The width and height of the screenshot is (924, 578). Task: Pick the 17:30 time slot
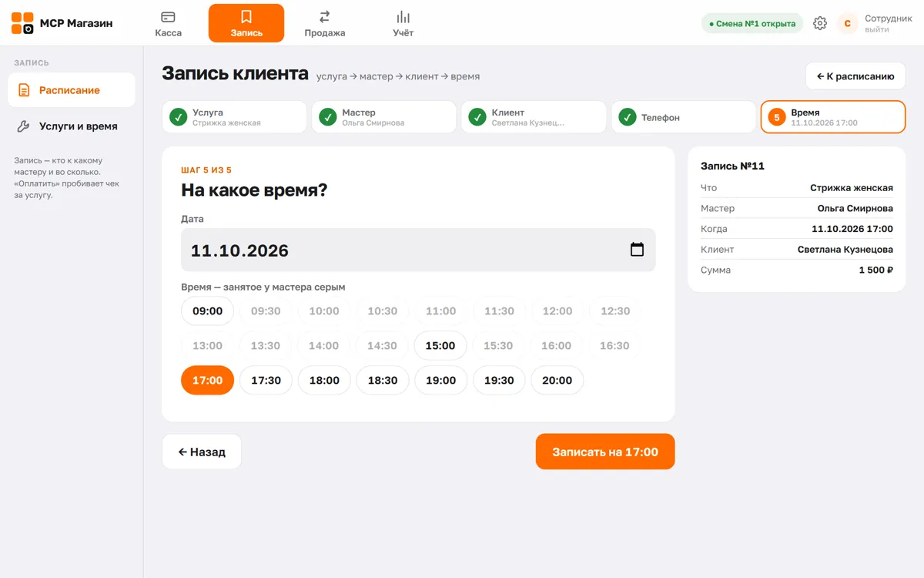coord(266,381)
